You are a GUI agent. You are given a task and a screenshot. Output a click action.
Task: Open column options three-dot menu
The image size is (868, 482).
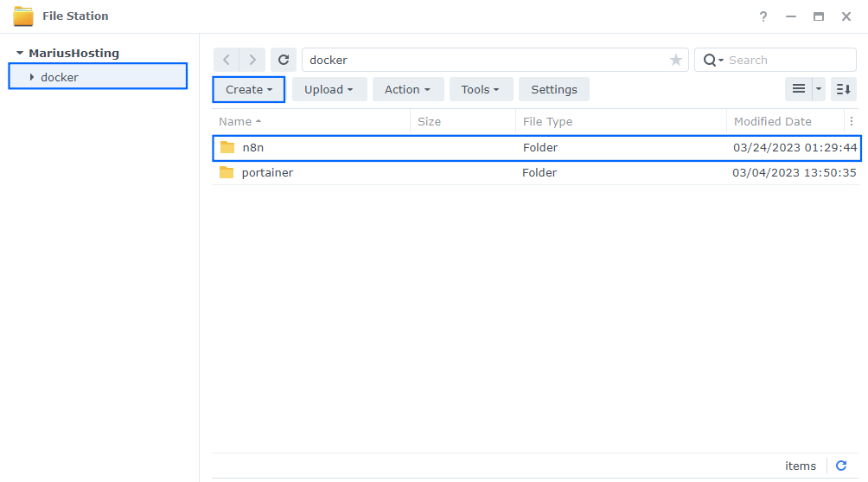[x=852, y=121]
